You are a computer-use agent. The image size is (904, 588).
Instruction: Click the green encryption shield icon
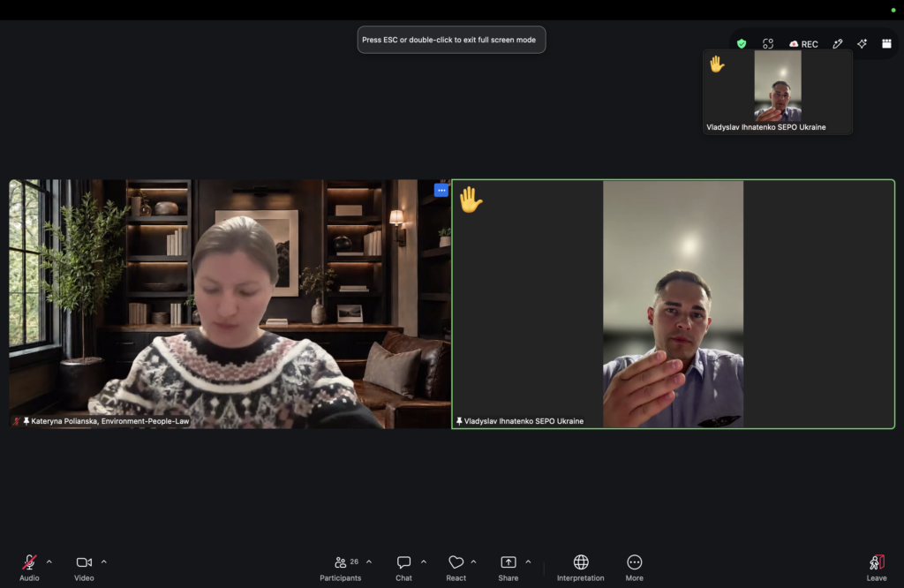[742, 44]
